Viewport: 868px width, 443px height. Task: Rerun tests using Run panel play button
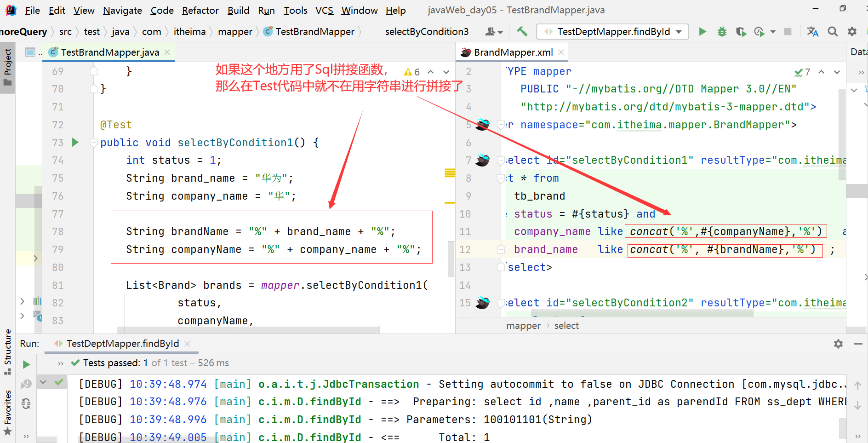[x=26, y=364]
